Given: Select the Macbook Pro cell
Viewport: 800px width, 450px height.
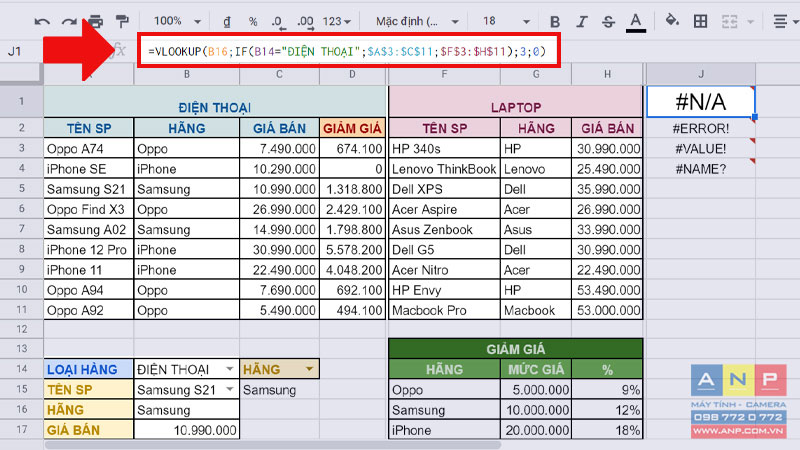Looking at the screenshot, I should coord(444,310).
